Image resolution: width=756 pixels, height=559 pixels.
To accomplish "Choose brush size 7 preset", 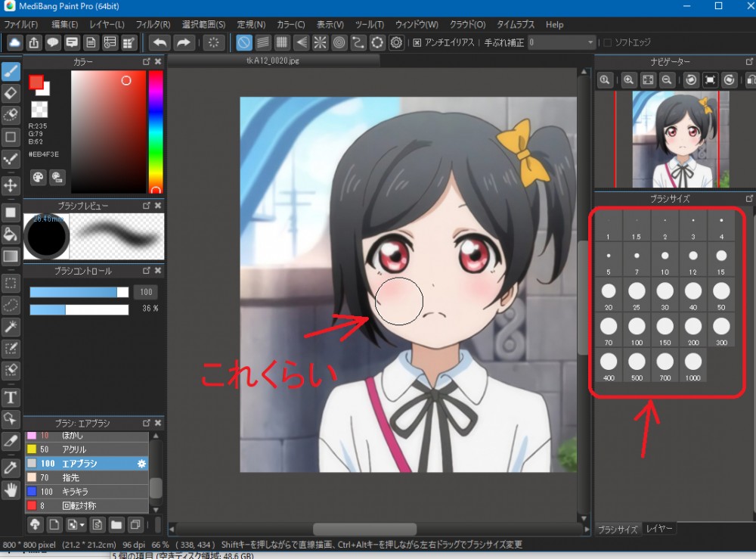I will coord(637,260).
